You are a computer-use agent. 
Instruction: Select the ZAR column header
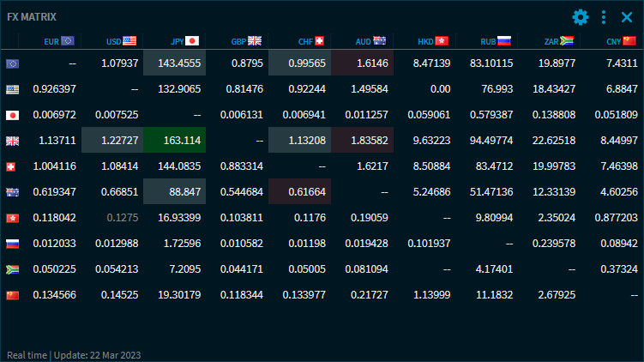[x=558, y=40]
